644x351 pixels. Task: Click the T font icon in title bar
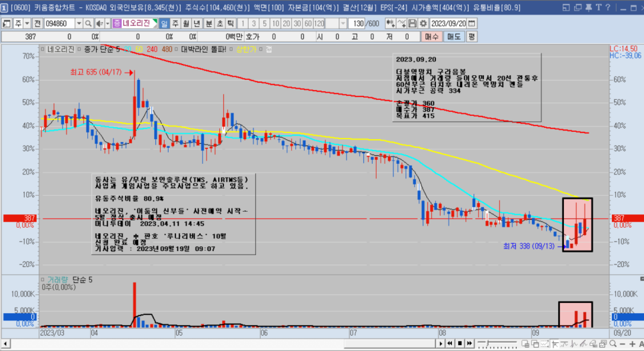pos(598,7)
